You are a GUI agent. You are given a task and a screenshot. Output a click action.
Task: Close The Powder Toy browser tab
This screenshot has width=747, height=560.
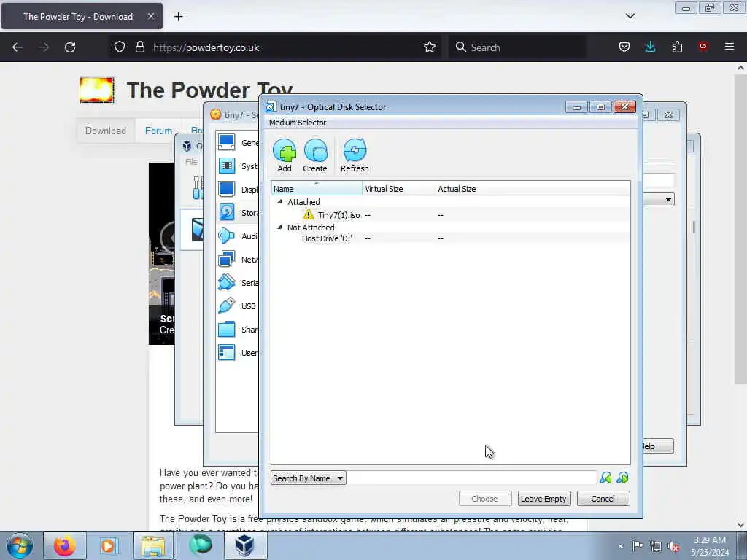(150, 16)
